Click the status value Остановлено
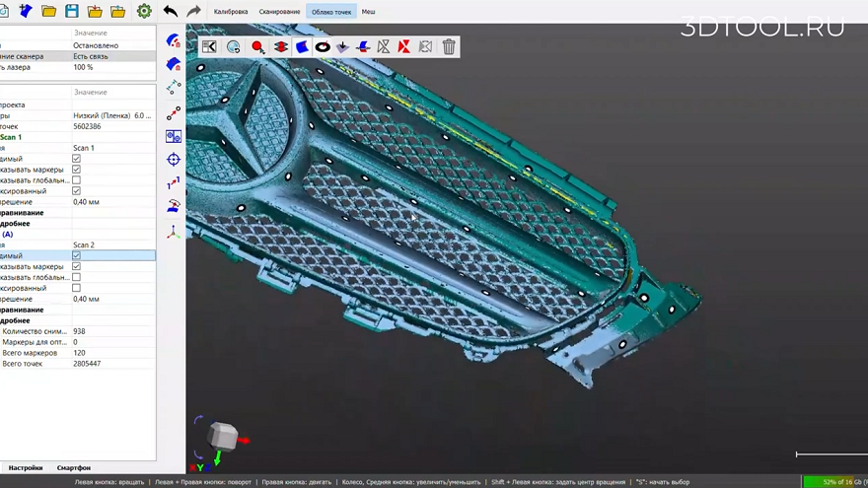 point(96,45)
